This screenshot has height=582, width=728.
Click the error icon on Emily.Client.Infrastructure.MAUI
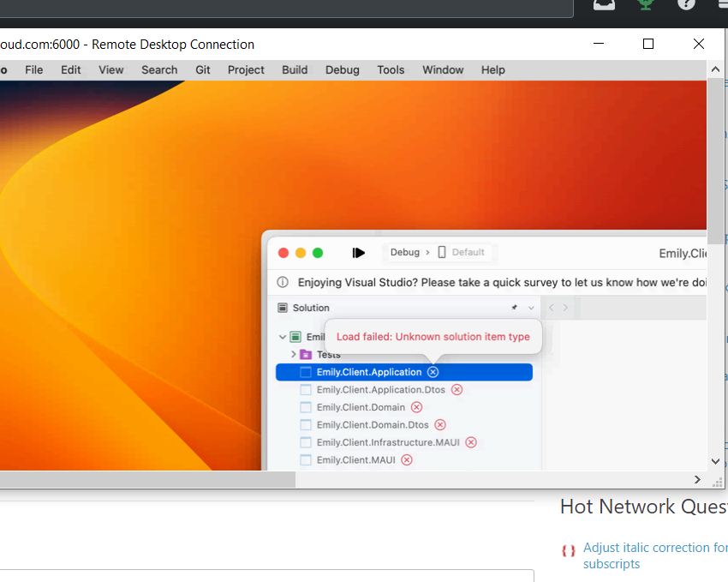pos(471,441)
